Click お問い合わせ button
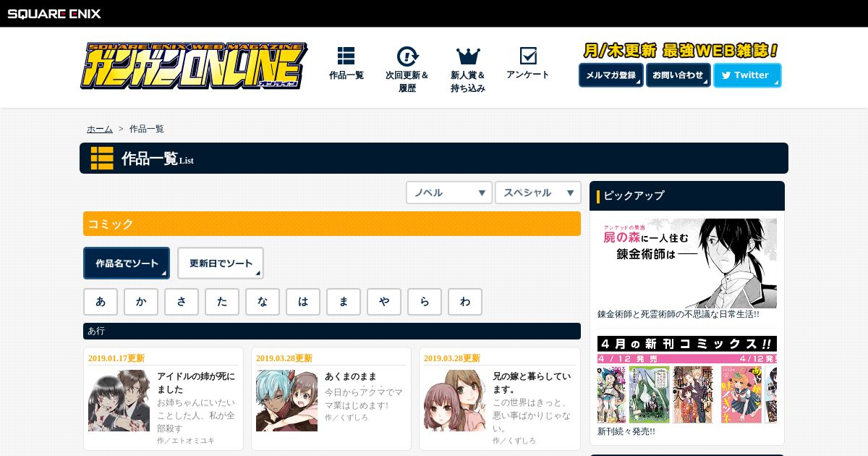The width and height of the screenshot is (868, 456). click(678, 75)
